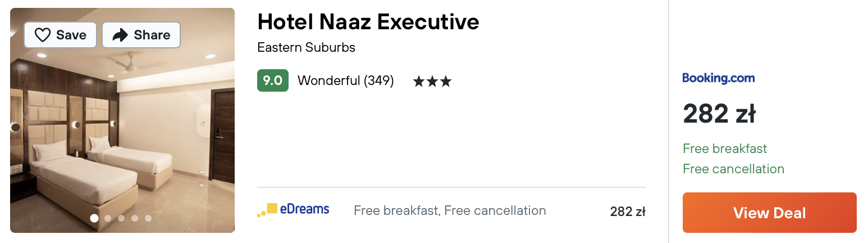The image size is (868, 243).
Task: Click the Booking.com logo
Action: click(718, 78)
